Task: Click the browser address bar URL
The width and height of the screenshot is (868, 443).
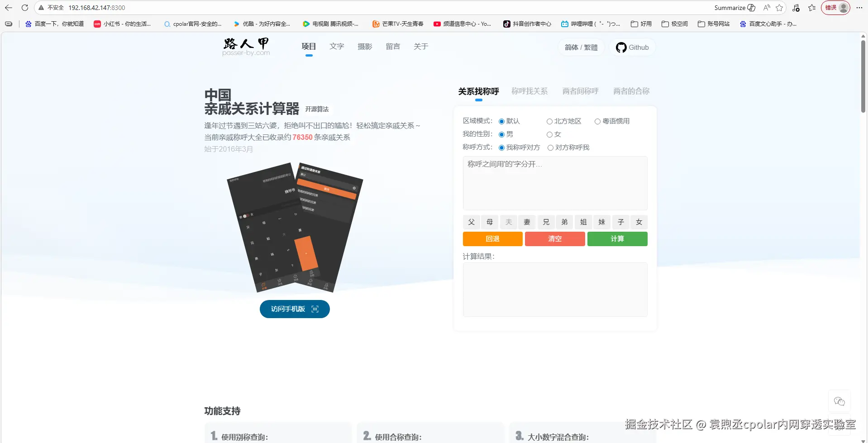Action: (97, 8)
